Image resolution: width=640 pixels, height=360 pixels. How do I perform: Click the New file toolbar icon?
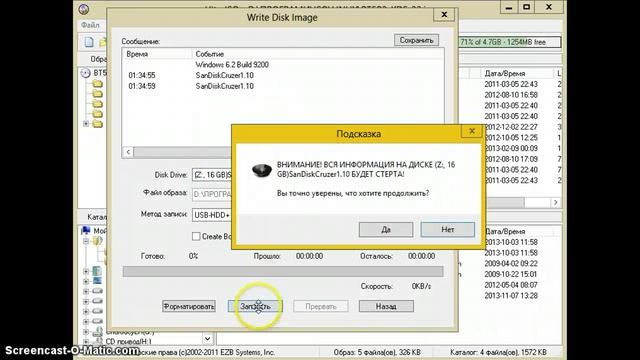click(89, 42)
